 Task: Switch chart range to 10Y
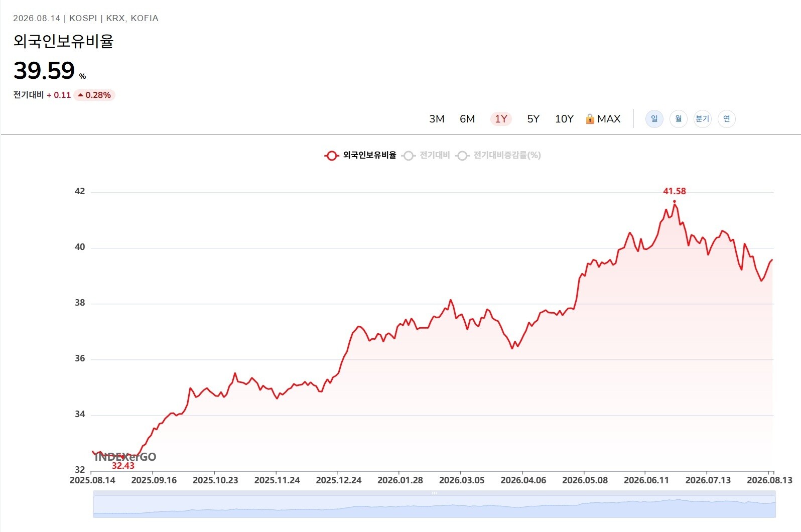[x=564, y=119]
